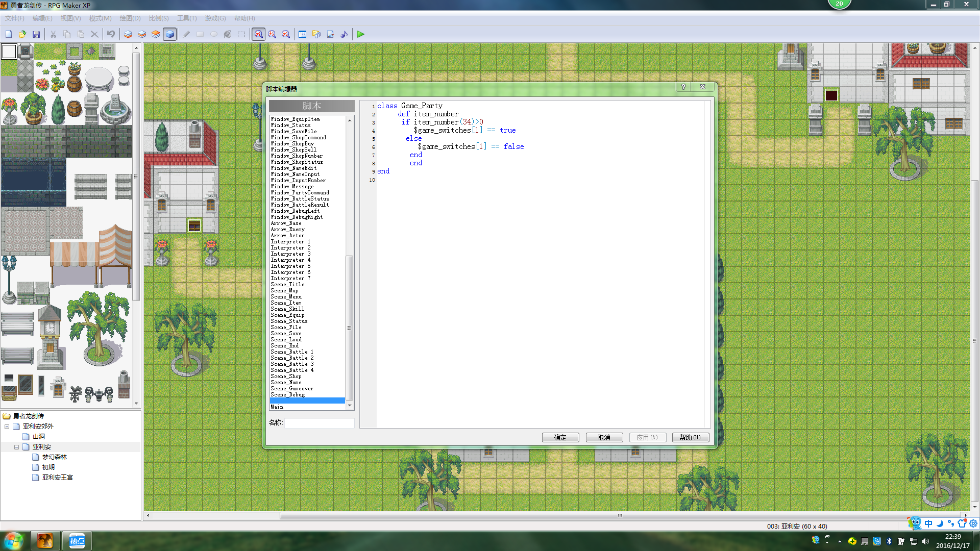The height and width of the screenshot is (551, 980).
Task: Set map zoom to 1/4 scale
Action: click(286, 34)
